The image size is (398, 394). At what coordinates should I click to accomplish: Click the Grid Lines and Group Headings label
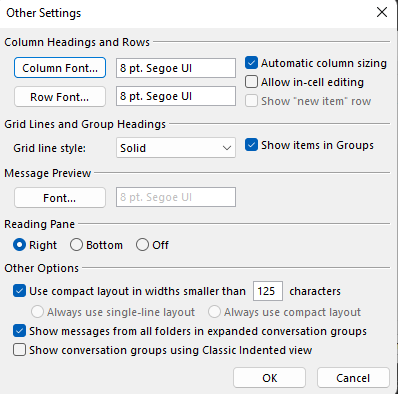(x=85, y=124)
